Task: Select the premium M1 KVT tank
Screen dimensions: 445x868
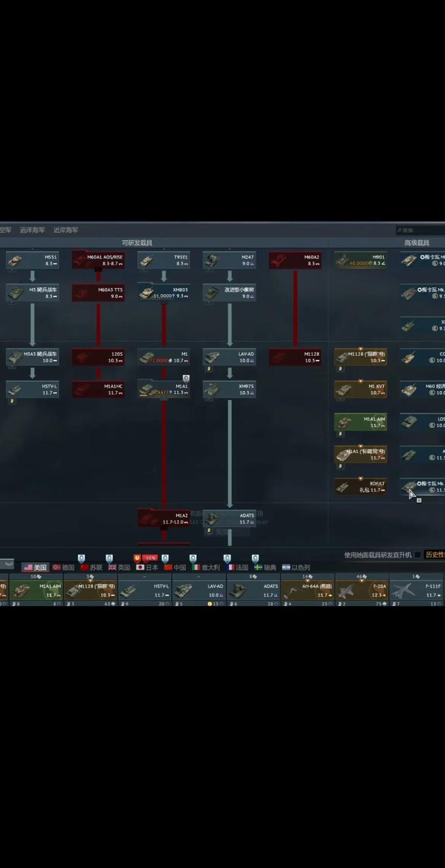Action: click(360, 389)
